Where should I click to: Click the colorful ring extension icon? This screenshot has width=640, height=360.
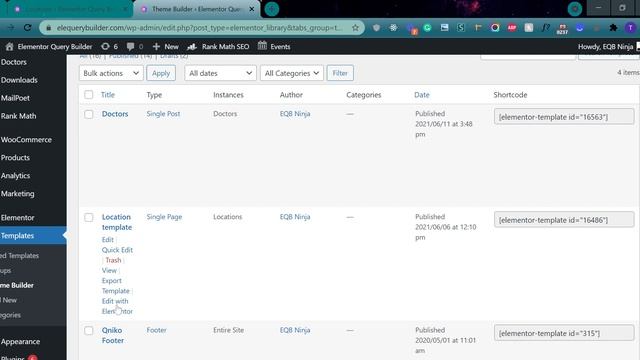point(495,28)
